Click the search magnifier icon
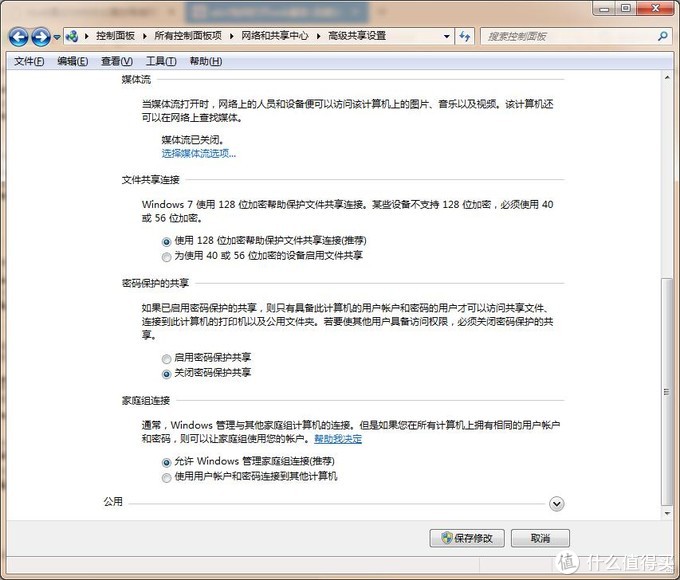680x580 pixels. [663, 36]
